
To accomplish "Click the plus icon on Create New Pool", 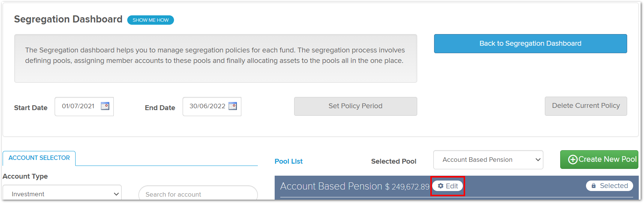I will [x=573, y=160].
